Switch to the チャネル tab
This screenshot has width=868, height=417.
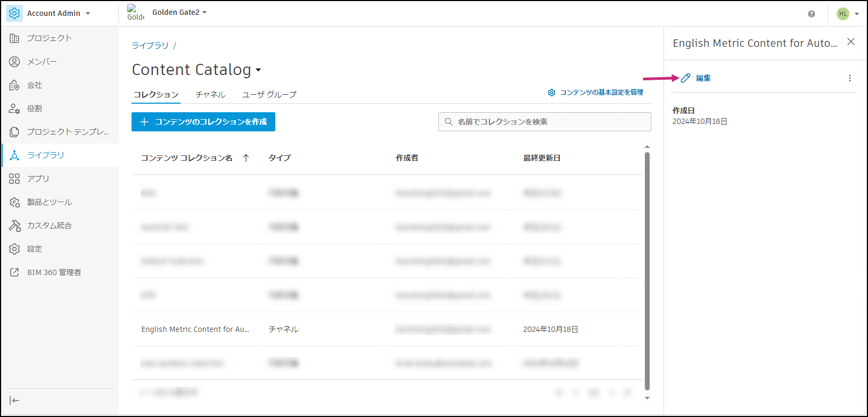pos(210,95)
